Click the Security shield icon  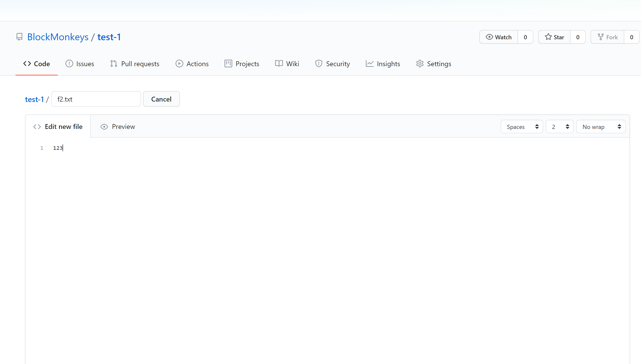(319, 64)
